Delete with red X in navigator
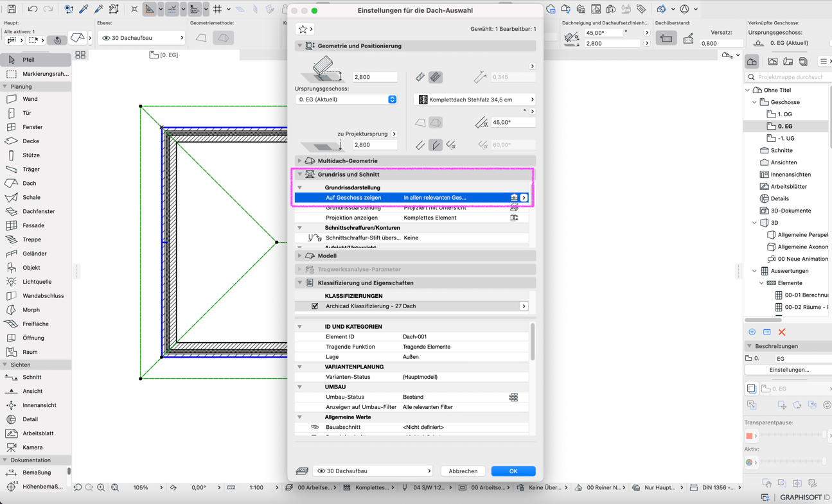The image size is (832, 504). (x=782, y=332)
